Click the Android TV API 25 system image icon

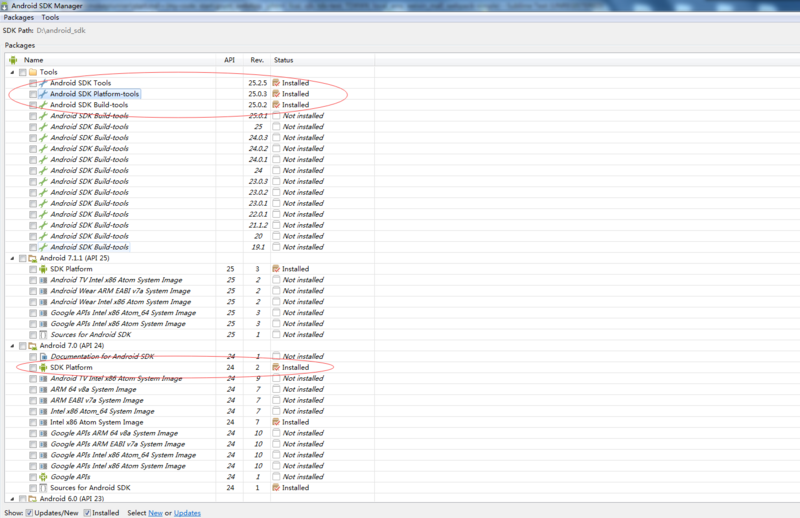pos(43,280)
